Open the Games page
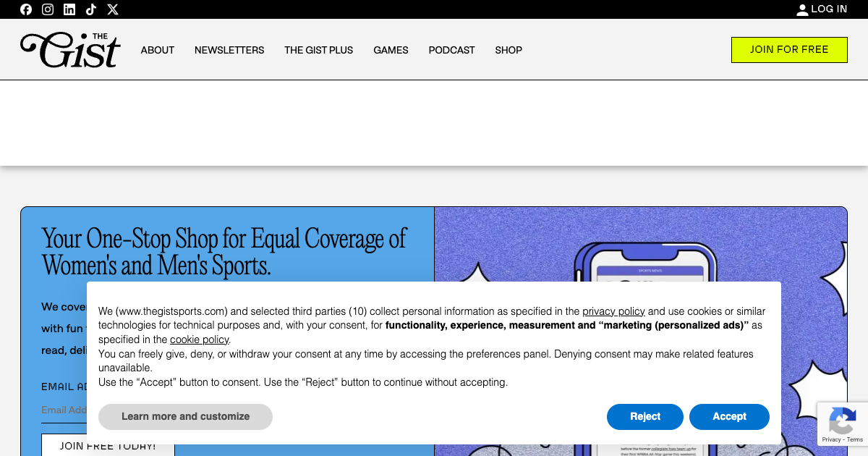Screen dimensions: 868x456 point(391,50)
